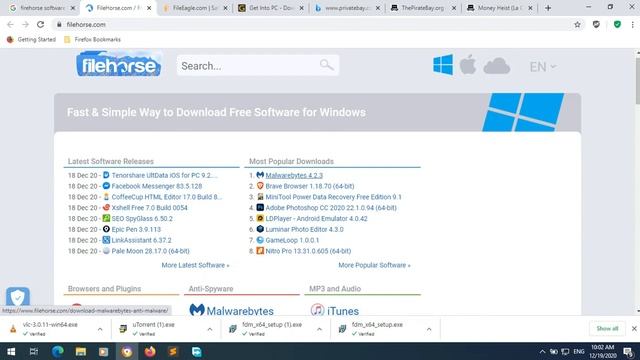Launch Firefox from taskbar
The height and width of the screenshot is (360, 640).
[150, 351]
